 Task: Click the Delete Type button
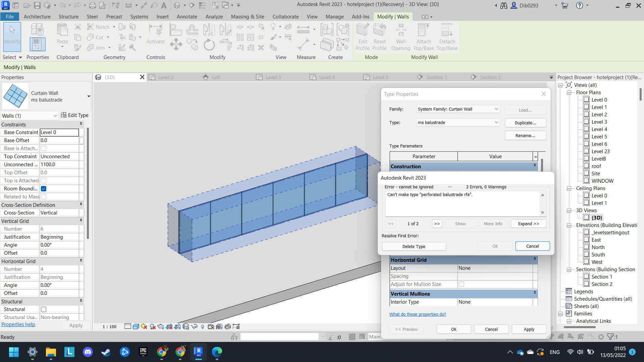tap(414, 246)
